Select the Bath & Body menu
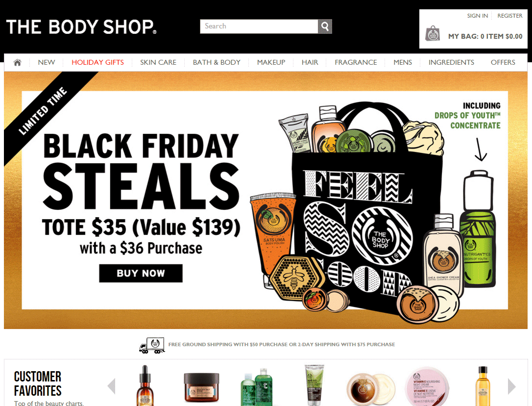This screenshot has width=532, height=406. (x=217, y=62)
